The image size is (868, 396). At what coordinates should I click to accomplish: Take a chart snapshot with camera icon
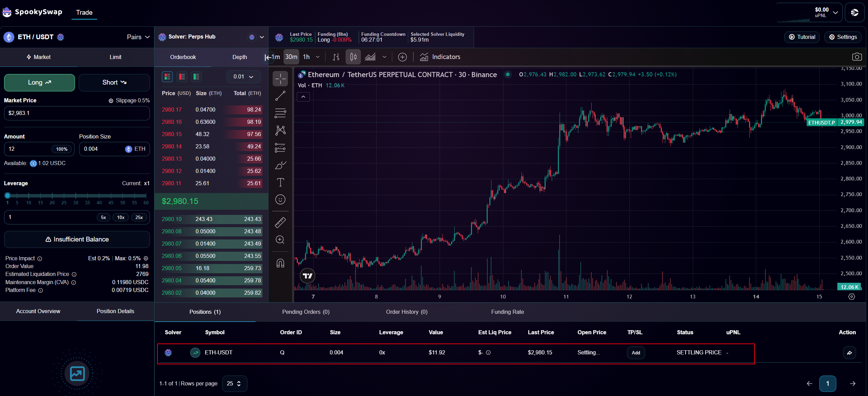(857, 57)
